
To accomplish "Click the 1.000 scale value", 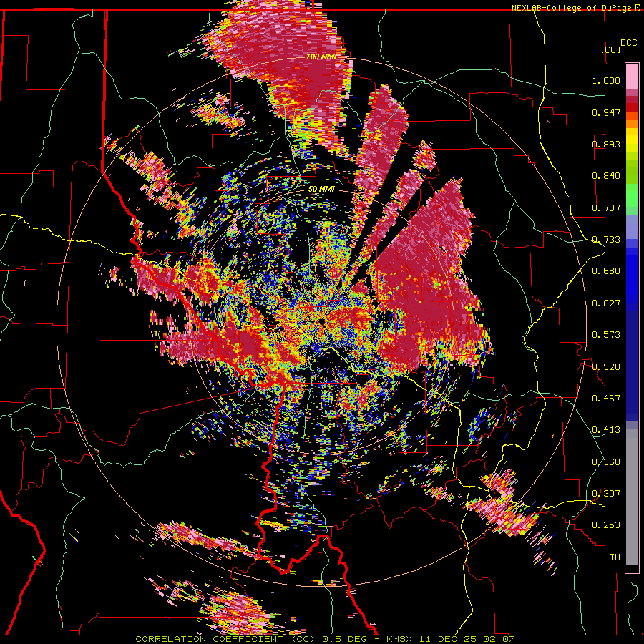I will tap(606, 80).
